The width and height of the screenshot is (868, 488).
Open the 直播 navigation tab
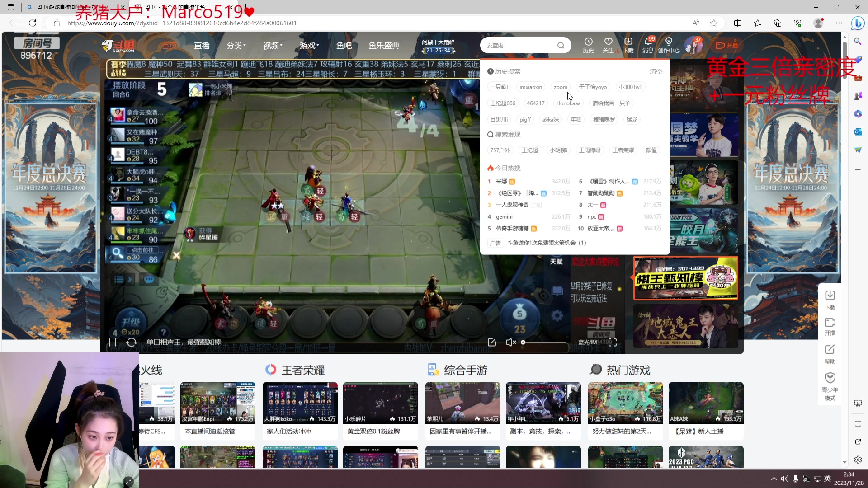202,46
